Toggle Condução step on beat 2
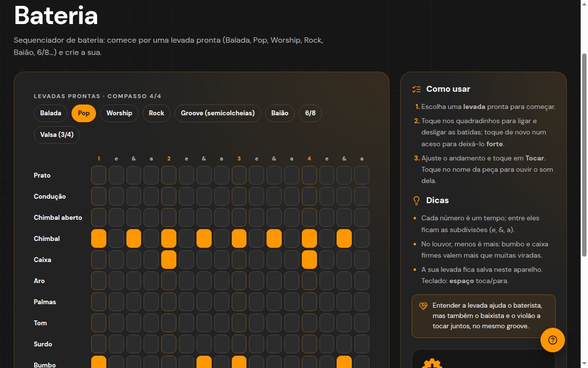 pyautogui.click(x=169, y=196)
